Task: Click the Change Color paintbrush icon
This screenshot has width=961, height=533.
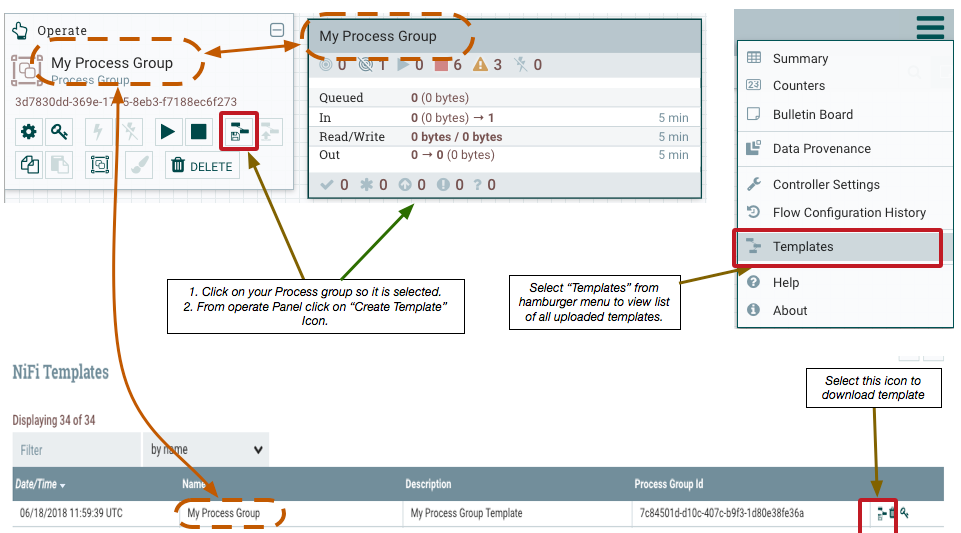Action: click(139, 165)
